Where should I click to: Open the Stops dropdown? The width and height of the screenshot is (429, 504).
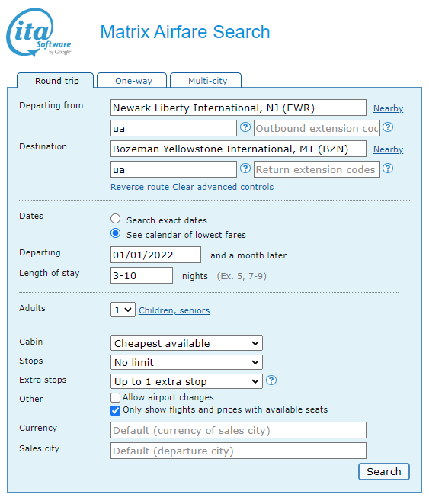point(186,362)
